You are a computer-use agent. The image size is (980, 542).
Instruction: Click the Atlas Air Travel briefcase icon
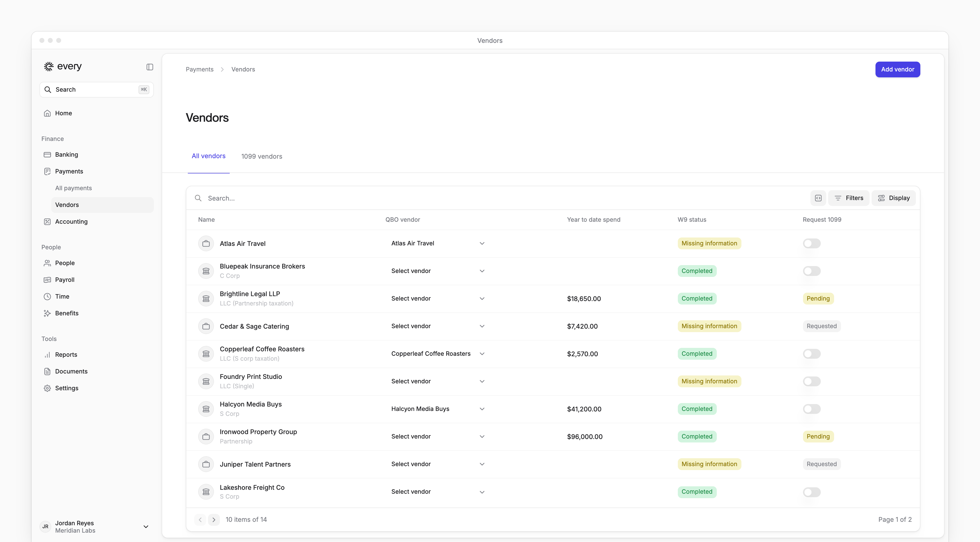coord(206,243)
